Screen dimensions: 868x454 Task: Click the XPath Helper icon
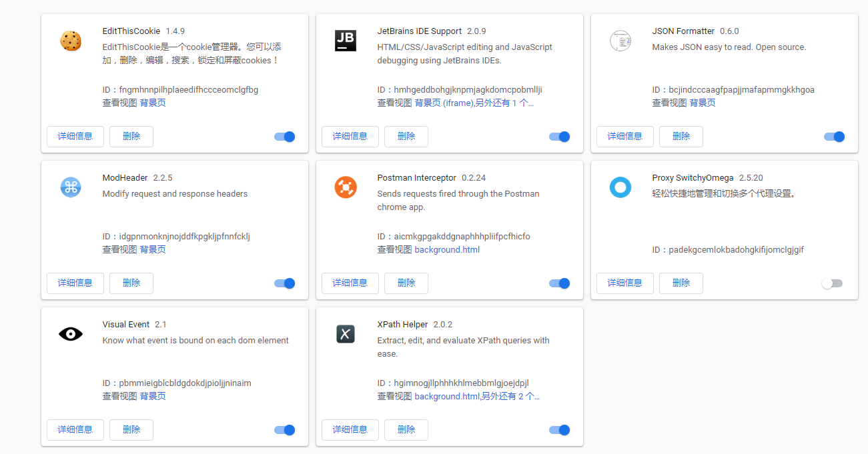tap(346, 334)
